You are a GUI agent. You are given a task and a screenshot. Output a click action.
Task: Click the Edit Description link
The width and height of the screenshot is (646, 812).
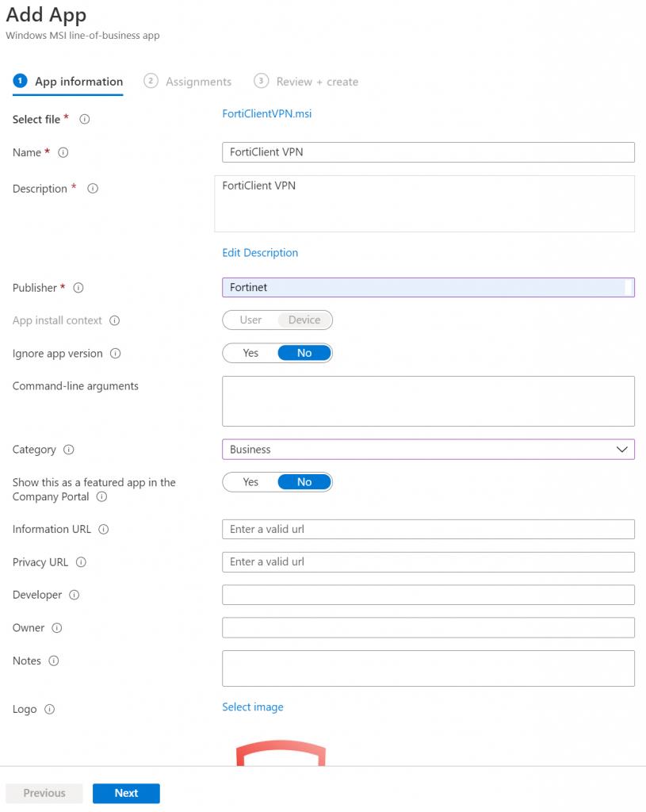pos(260,253)
